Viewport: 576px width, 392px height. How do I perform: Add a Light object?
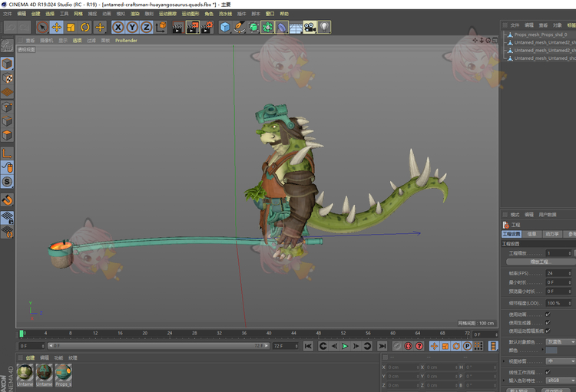pyautogui.click(x=324, y=27)
